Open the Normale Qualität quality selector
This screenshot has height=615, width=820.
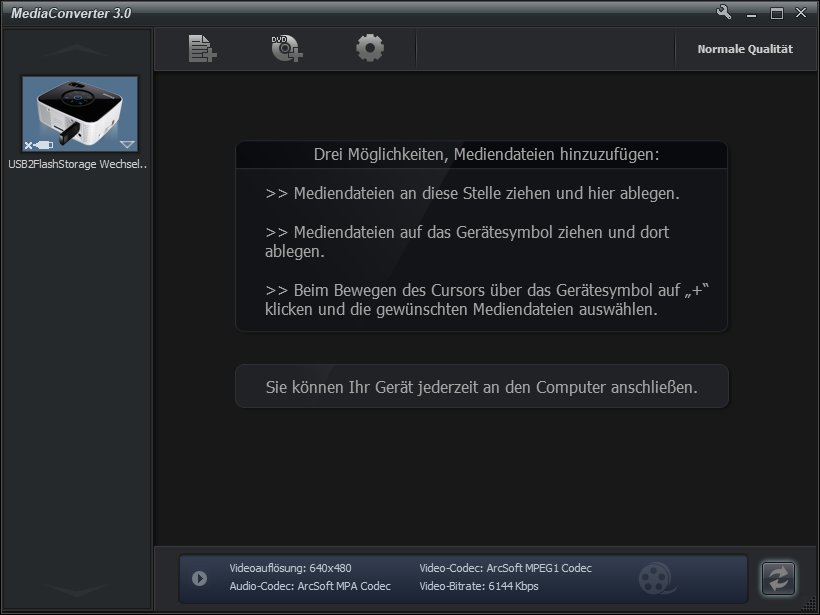pos(745,49)
